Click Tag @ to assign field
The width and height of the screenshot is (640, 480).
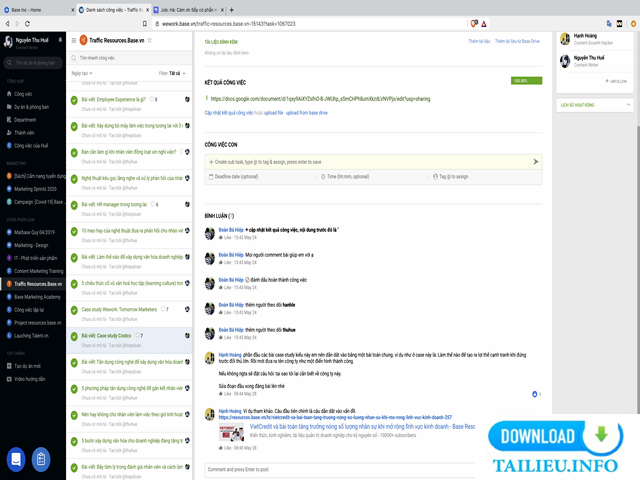coord(486,177)
